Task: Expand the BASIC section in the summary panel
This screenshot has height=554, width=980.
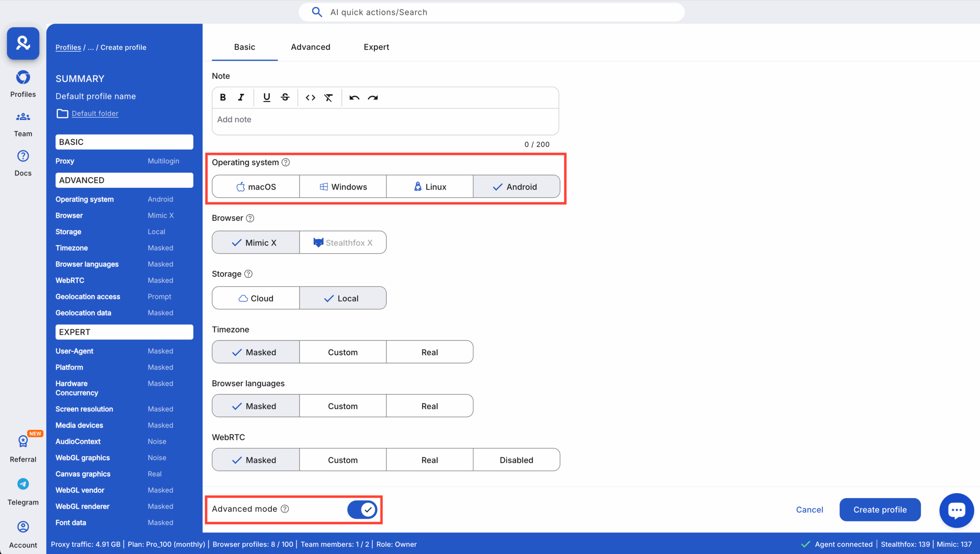Action: pyautogui.click(x=124, y=142)
